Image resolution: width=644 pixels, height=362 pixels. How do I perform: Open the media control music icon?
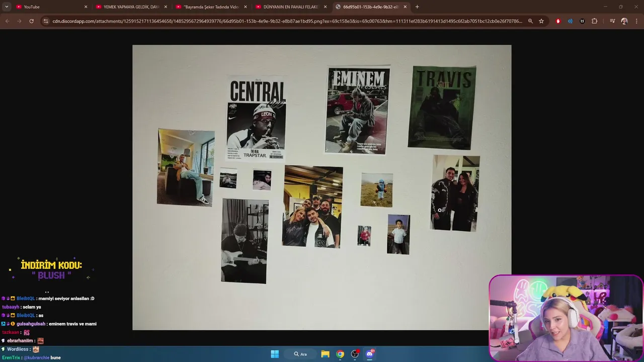[x=612, y=21]
